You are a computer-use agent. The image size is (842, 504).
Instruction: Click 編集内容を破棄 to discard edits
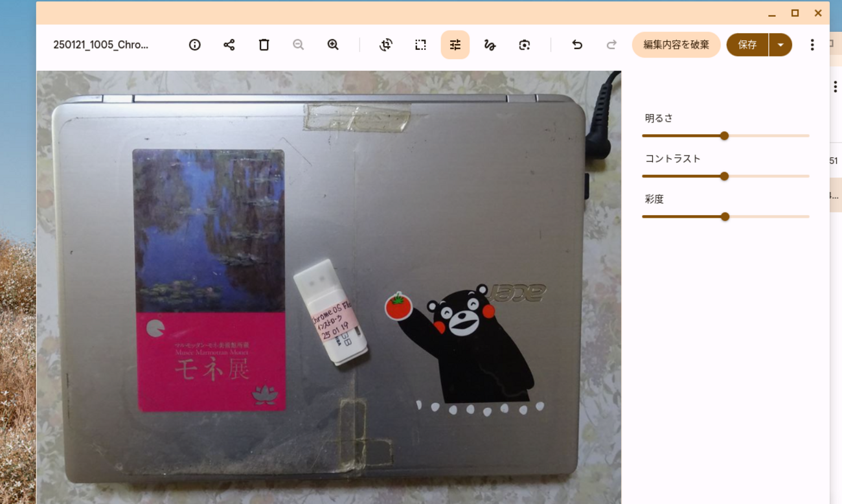pos(676,45)
